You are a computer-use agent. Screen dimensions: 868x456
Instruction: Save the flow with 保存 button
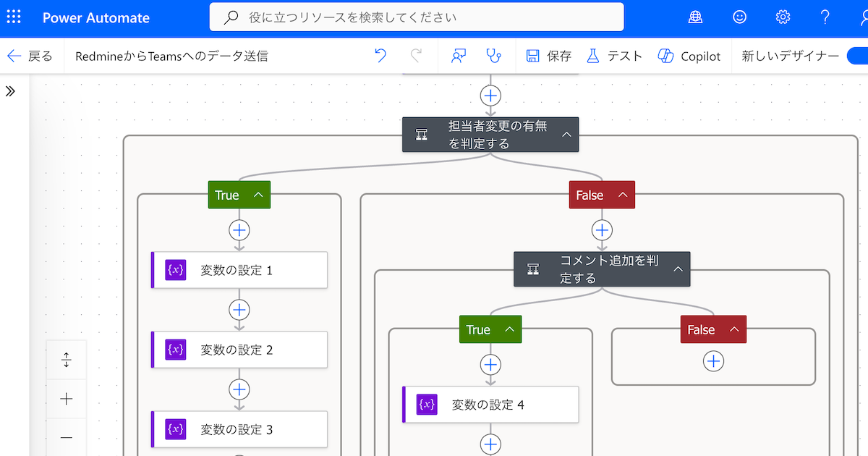point(549,56)
